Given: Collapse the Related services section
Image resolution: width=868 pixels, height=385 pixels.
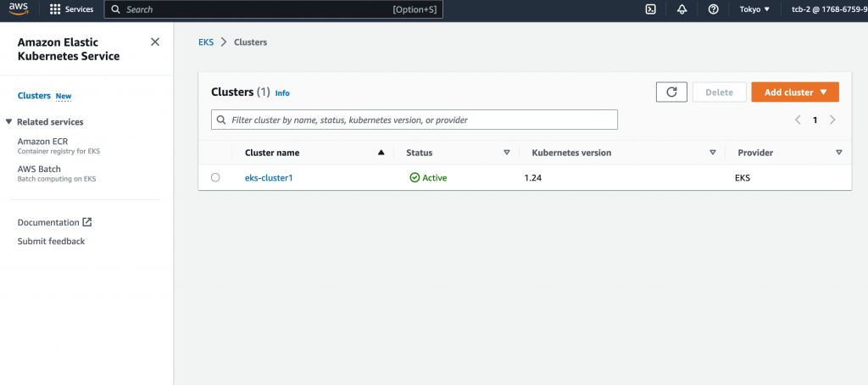Looking at the screenshot, I should [x=9, y=122].
